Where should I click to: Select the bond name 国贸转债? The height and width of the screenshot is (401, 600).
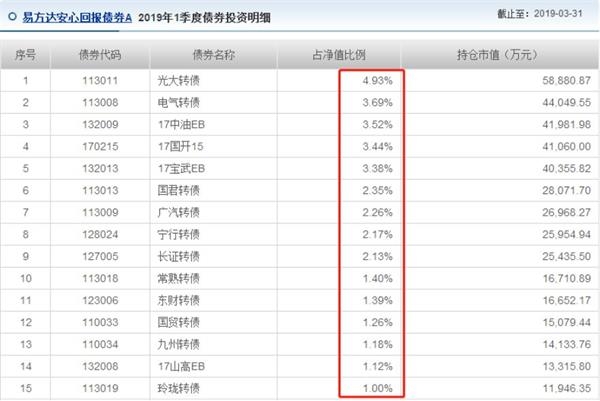(x=179, y=323)
